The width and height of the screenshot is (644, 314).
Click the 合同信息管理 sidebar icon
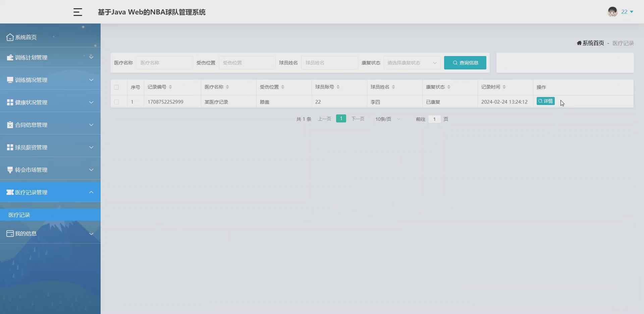9,124
